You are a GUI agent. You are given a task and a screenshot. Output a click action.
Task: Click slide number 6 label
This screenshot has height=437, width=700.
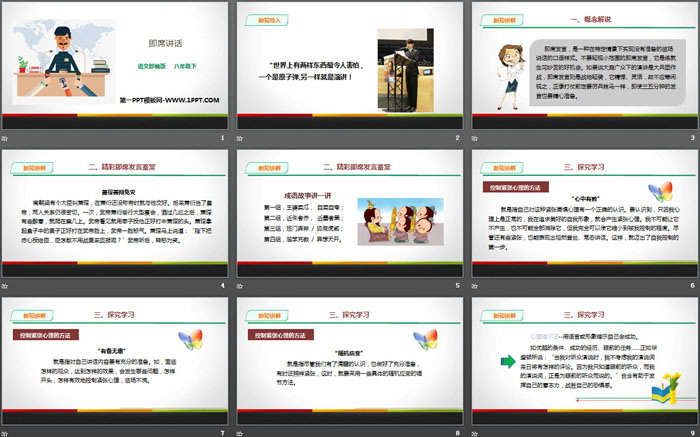click(692, 286)
